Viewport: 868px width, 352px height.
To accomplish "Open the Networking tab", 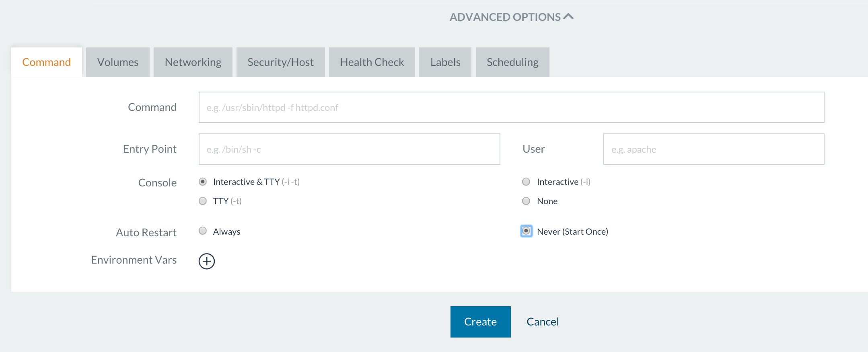I will [x=193, y=62].
